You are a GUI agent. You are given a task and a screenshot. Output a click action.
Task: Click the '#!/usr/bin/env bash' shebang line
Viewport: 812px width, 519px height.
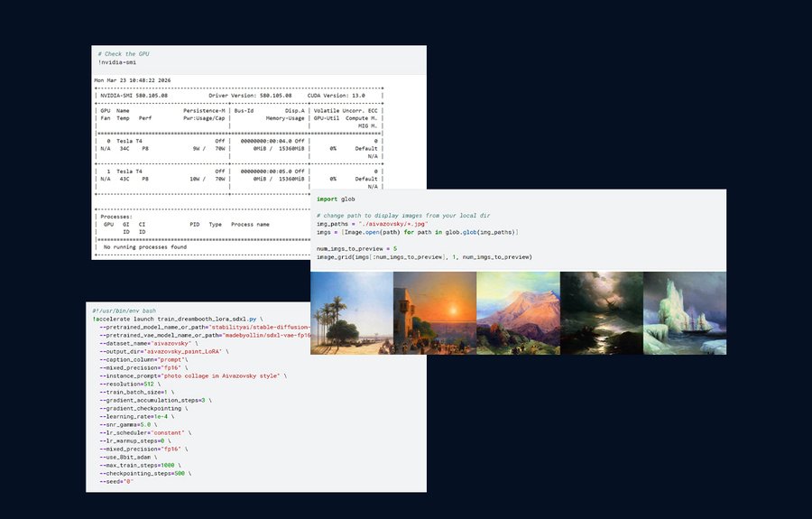coord(125,310)
